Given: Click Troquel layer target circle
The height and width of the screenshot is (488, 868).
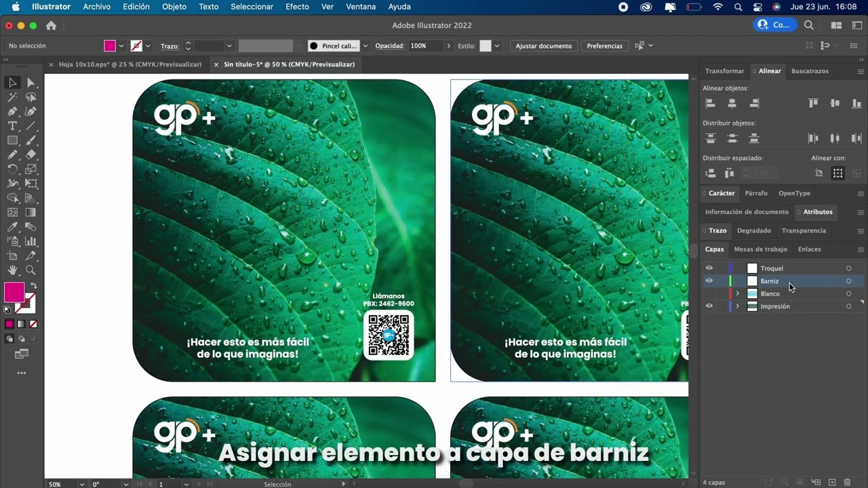Looking at the screenshot, I should pos(848,268).
